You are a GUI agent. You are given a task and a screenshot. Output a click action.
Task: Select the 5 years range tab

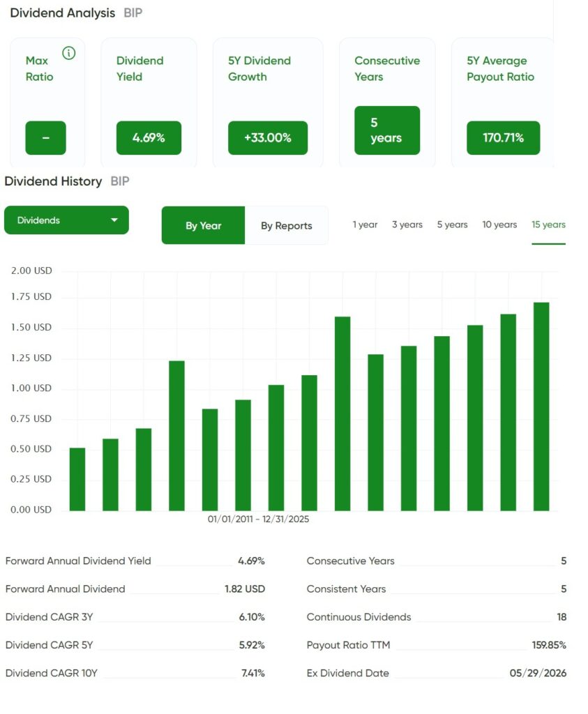(x=452, y=225)
